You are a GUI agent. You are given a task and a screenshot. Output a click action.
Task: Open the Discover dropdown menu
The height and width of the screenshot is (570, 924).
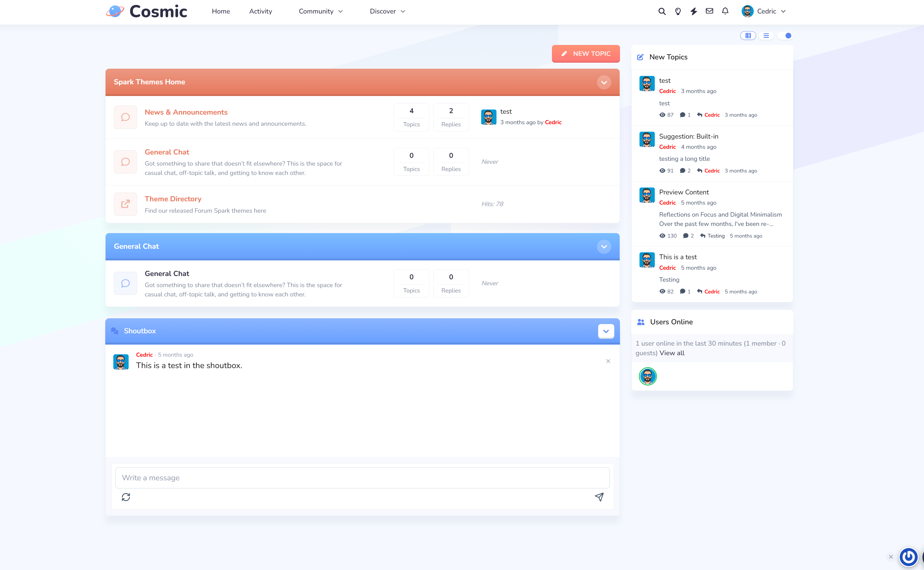388,11
